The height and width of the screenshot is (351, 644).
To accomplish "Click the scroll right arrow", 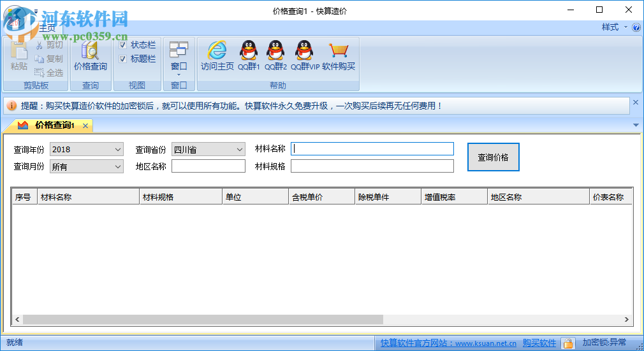I will tap(627, 319).
